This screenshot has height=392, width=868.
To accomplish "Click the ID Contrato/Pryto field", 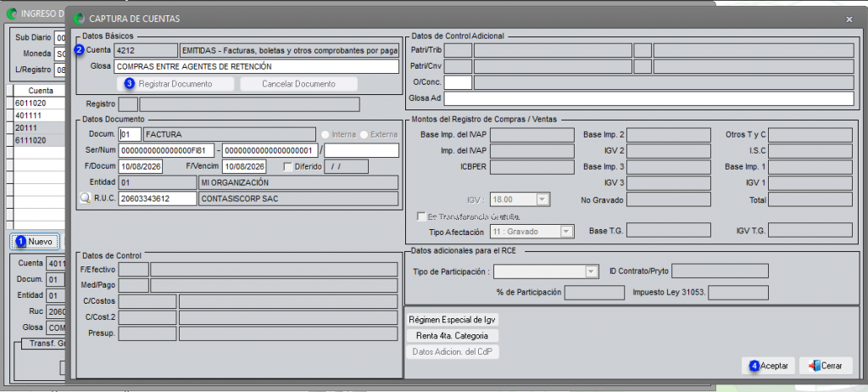I will click(x=721, y=272).
